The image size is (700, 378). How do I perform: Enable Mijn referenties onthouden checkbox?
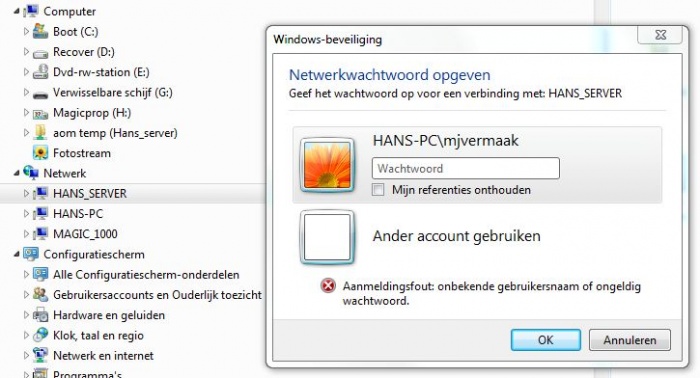tap(378, 190)
